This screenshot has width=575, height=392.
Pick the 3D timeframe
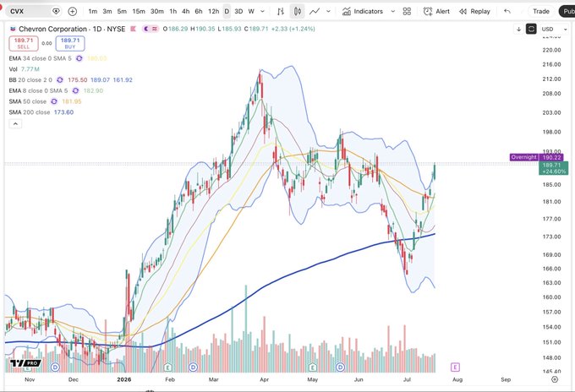[238, 11]
